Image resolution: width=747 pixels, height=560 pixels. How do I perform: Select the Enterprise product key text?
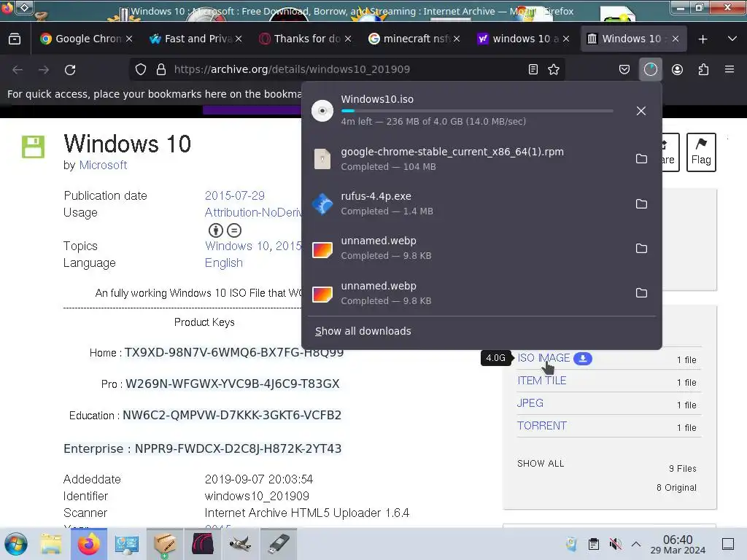click(239, 449)
